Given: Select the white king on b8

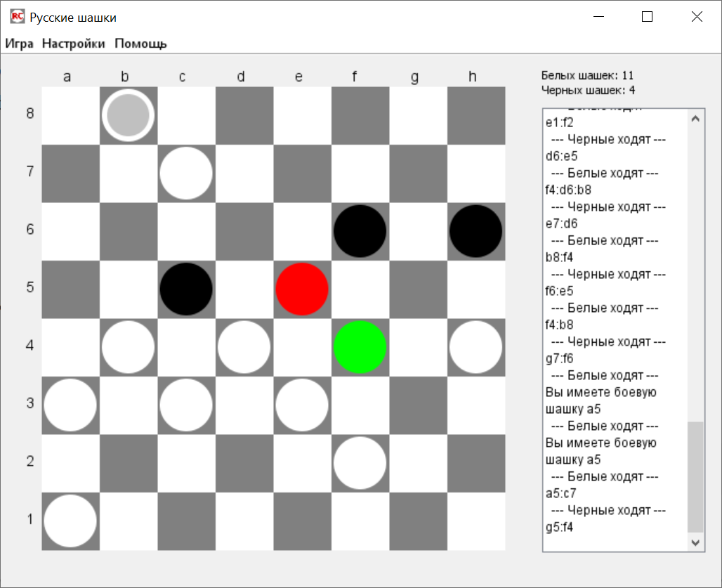Looking at the screenshot, I should coord(128,115).
